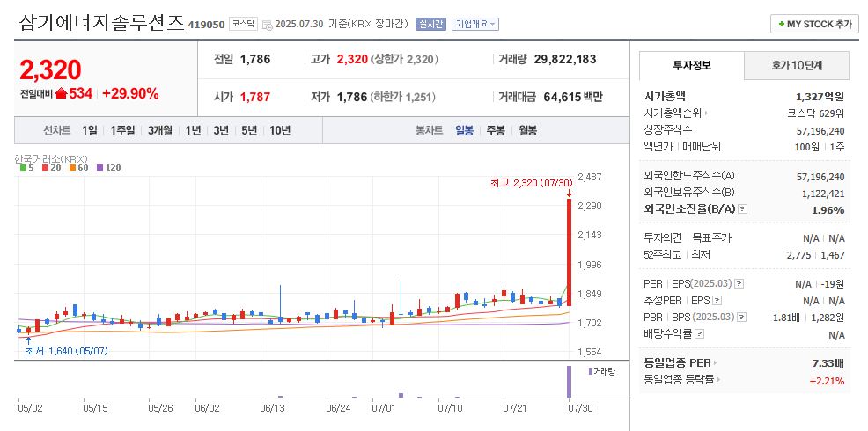The height and width of the screenshot is (431, 868).
Task: Click the 실시간 badge
Action: (x=430, y=24)
